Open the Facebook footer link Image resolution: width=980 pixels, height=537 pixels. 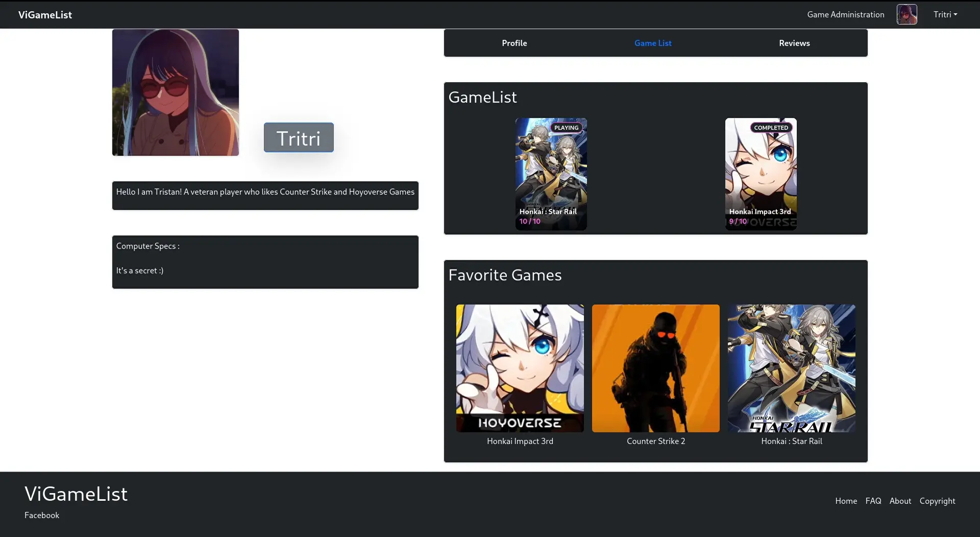[42, 516]
